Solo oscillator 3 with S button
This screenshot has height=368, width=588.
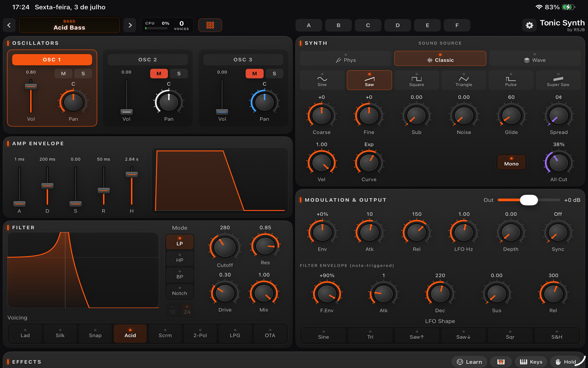pyautogui.click(x=274, y=74)
